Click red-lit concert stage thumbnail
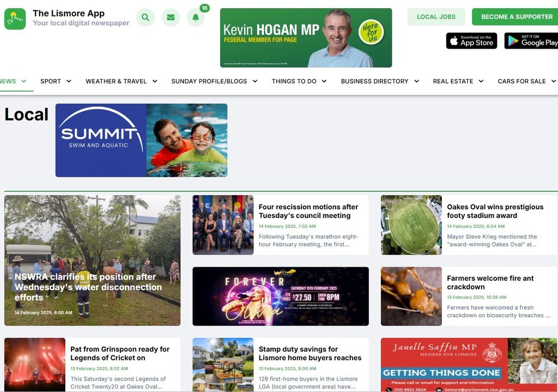The image size is (558, 392). 35,365
